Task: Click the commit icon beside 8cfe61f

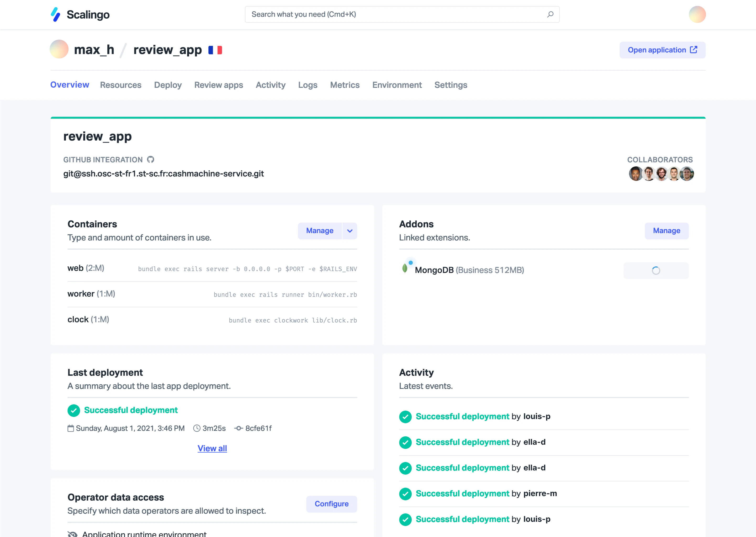Action: 239,428
